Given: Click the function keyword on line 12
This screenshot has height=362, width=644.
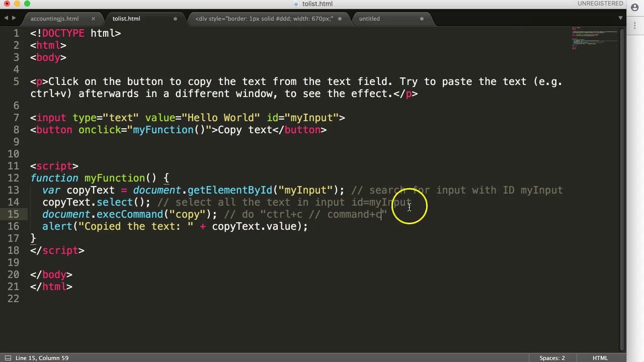Looking at the screenshot, I should click(54, 178).
